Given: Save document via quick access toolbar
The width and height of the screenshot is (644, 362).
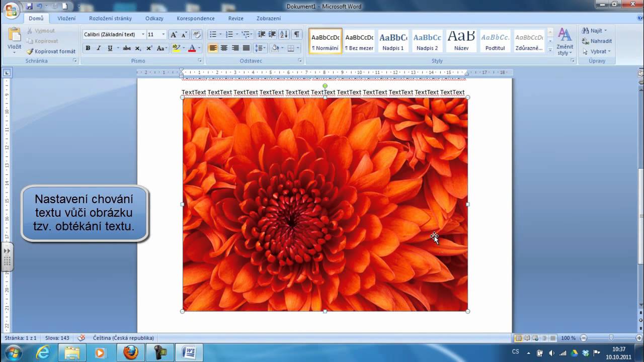Looking at the screenshot, I should point(29,7).
